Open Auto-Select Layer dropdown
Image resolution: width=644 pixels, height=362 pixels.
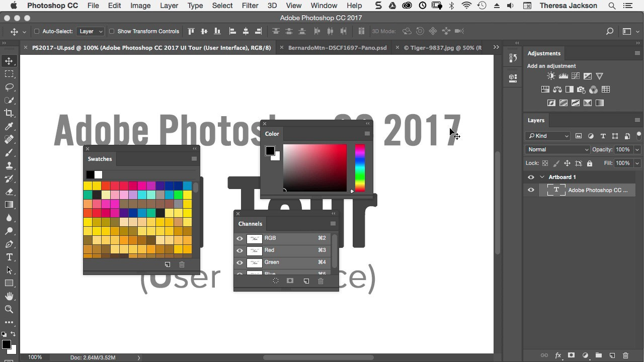point(91,31)
